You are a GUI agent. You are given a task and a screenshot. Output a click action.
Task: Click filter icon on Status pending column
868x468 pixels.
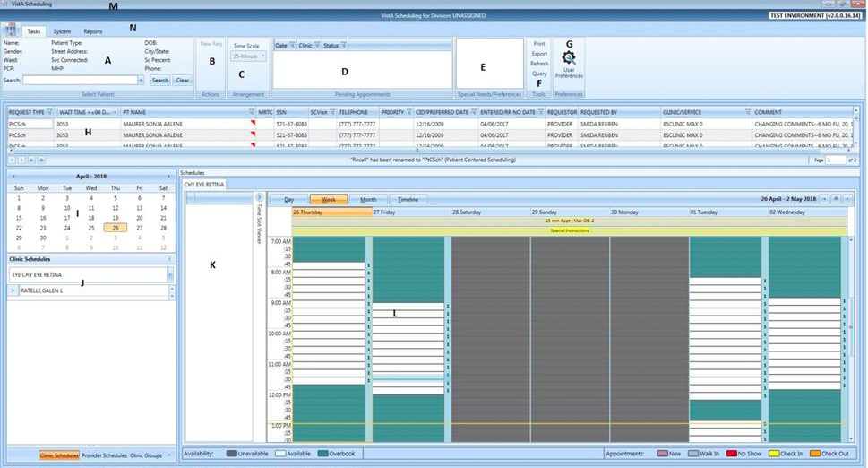[344, 45]
